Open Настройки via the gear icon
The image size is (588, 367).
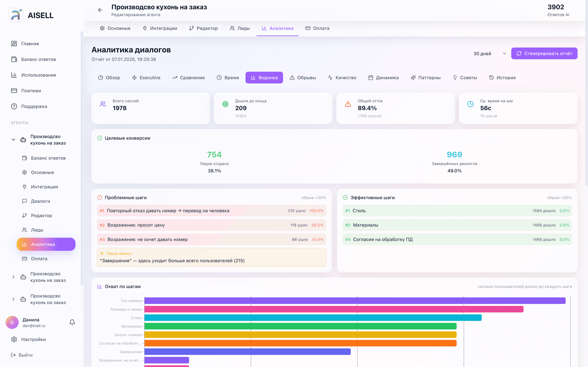[x=14, y=339]
